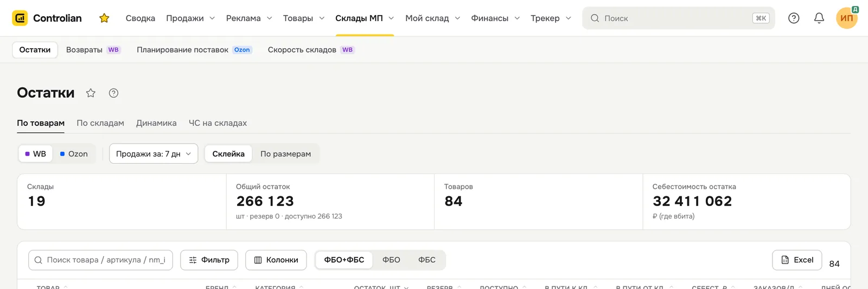The image size is (868, 289).
Task: Expand the Склады МП menu
Action: coord(365,18)
